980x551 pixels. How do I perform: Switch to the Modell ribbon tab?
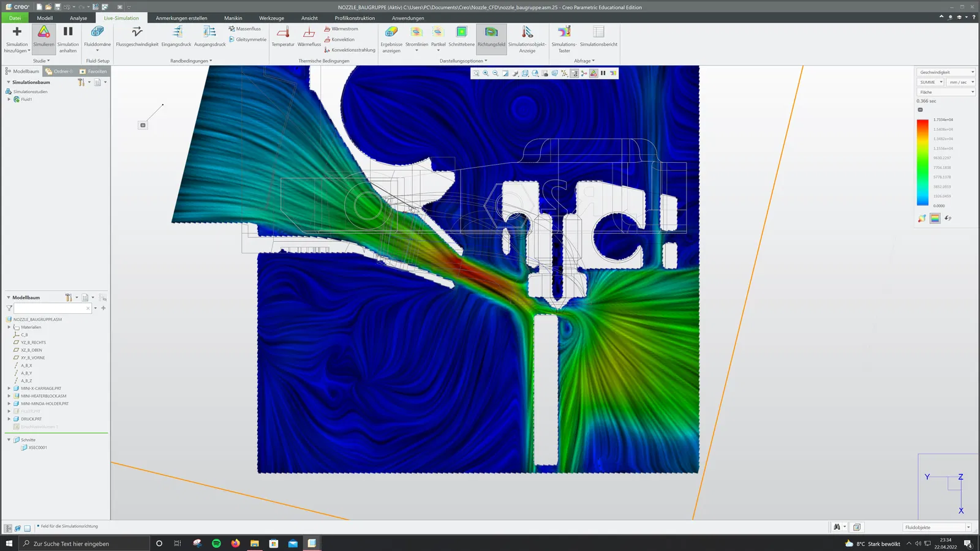(45, 18)
